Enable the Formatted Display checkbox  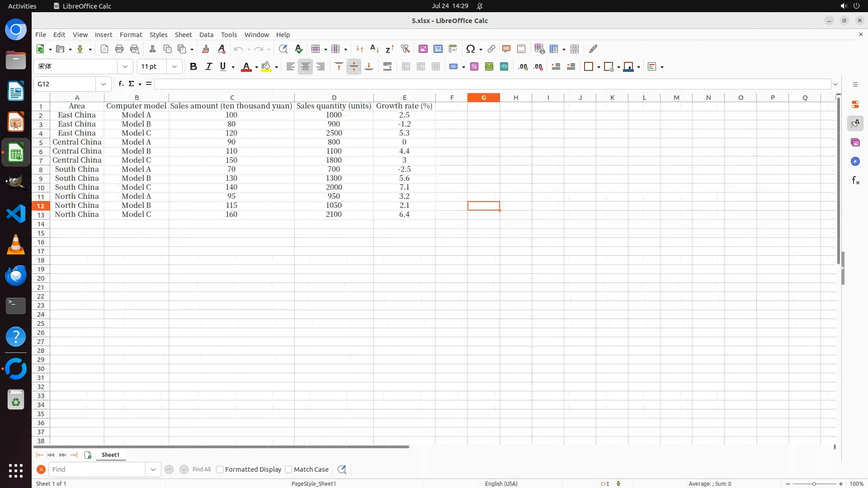pos(220,469)
